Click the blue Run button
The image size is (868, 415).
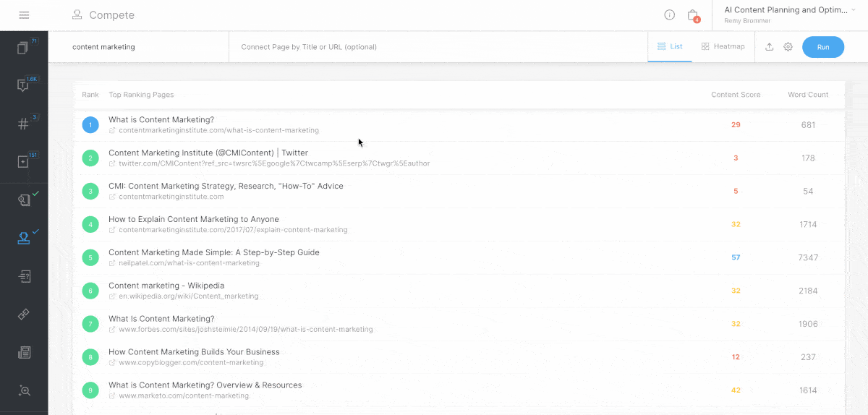pos(823,47)
